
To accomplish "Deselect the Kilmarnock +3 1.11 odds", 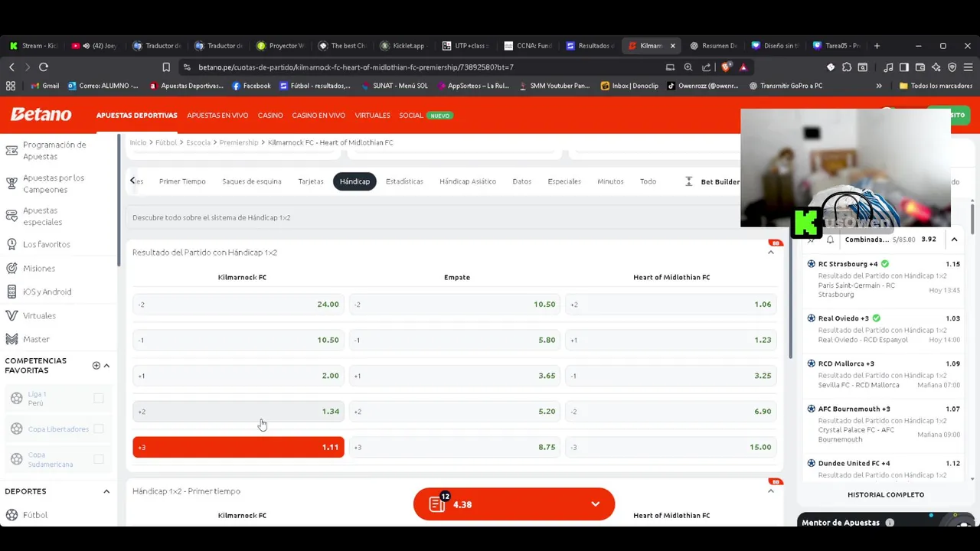I will 238,447.
